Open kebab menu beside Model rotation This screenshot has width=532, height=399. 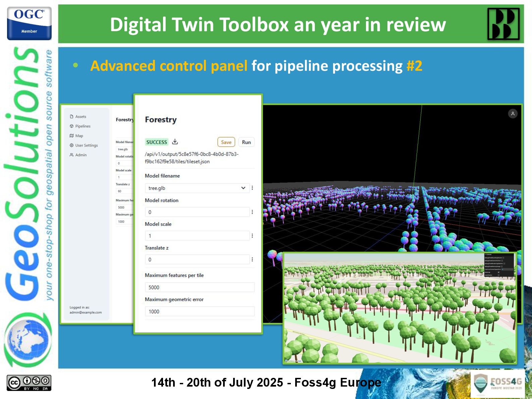[252, 212]
